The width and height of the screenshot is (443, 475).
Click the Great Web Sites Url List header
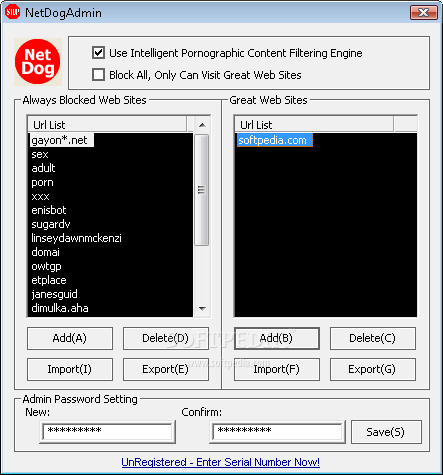[x=314, y=125]
